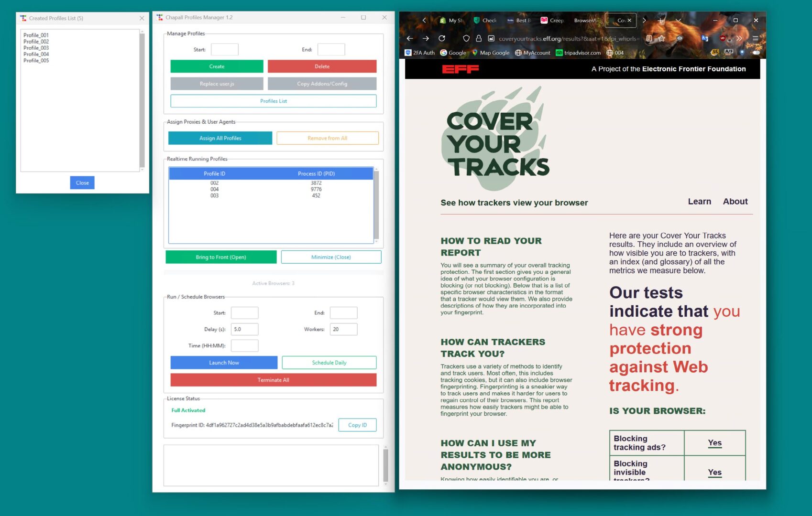Screen dimensions: 812x516
Task: Click the Realtime Running Profiles scrollbar
Action: (376, 205)
